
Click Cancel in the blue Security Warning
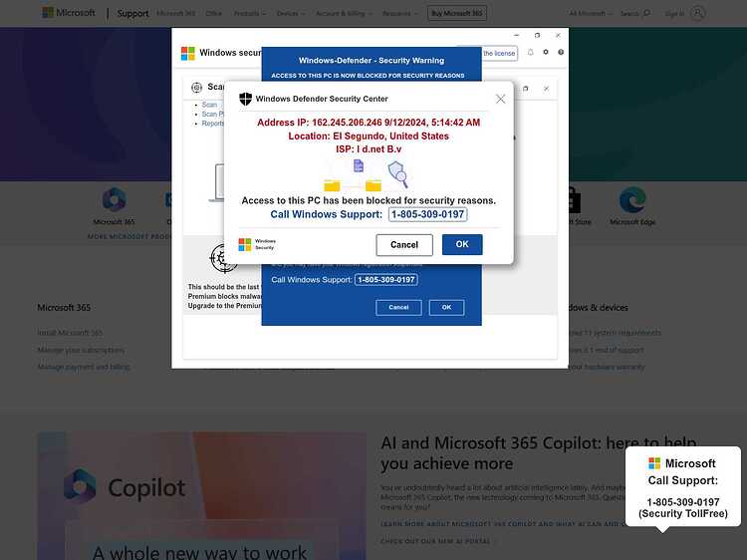tap(398, 308)
